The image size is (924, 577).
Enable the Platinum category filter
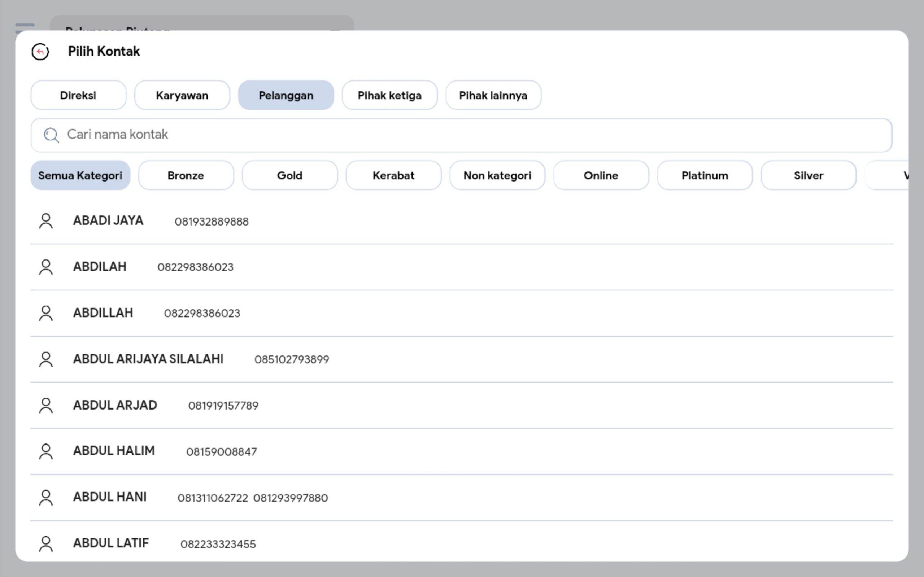(x=705, y=175)
